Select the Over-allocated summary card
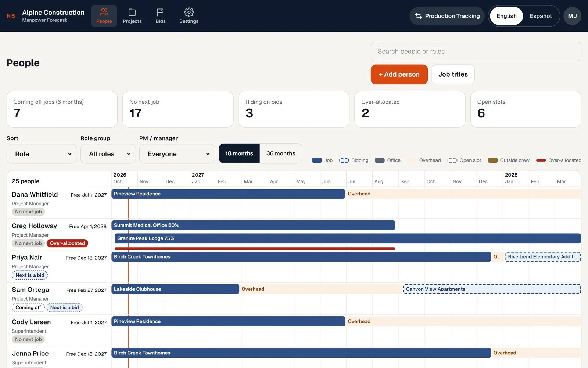The height and width of the screenshot is (368, 588). click(410, 109)
